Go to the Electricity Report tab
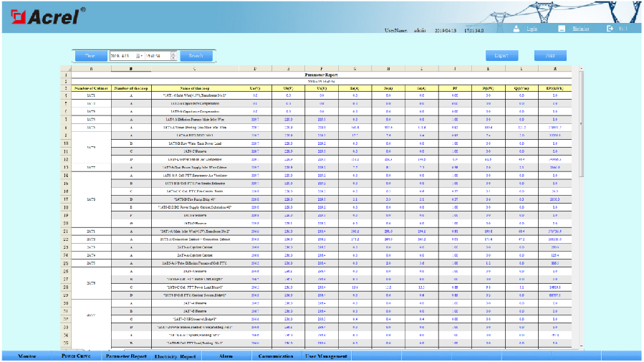 (175, 356)
